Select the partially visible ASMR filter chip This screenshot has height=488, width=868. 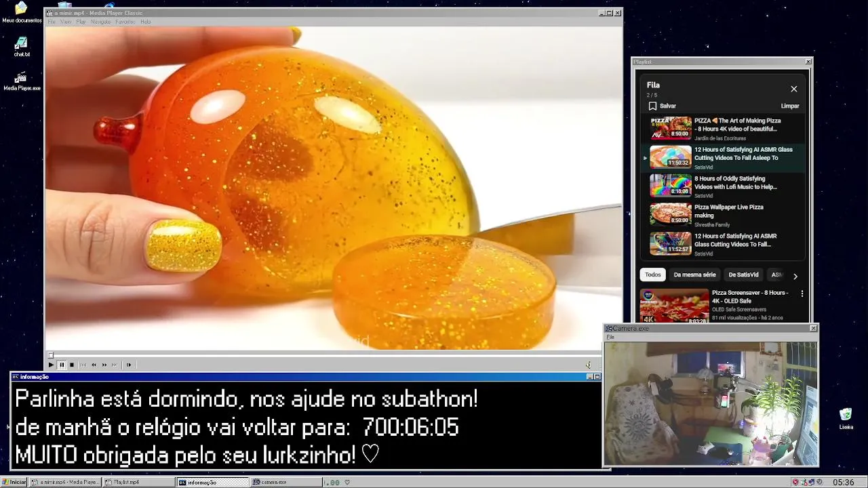tap(777, 274)
